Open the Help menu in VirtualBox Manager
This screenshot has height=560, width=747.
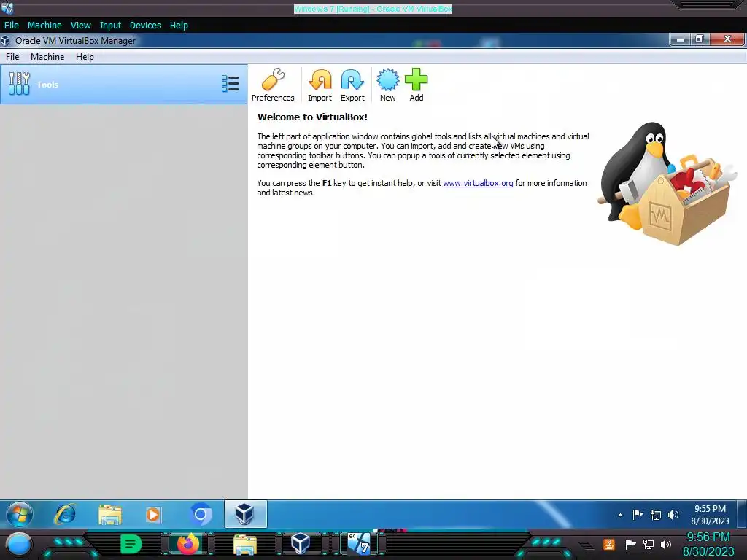(x=85, y=57)
